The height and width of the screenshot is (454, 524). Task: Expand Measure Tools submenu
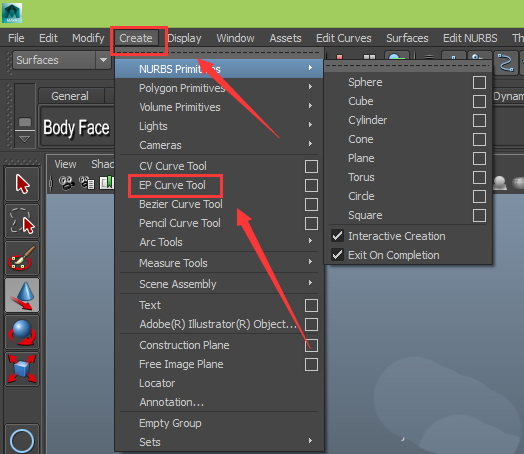(x=219, y=263)
